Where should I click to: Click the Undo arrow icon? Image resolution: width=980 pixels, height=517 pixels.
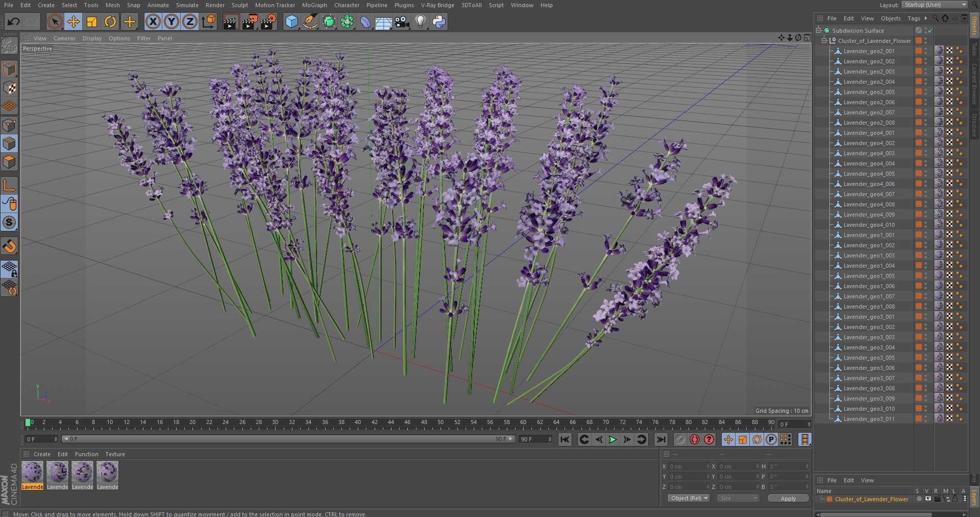click(x=13, y=21)
